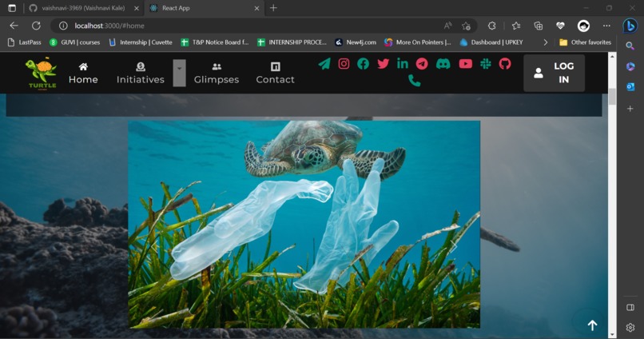Click the scrollbar down arrow

tap(612, 334)
